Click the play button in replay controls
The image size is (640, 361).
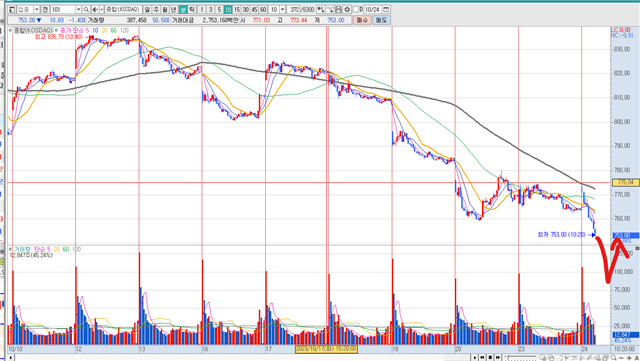pyautogui.click(x=475, y=357)
